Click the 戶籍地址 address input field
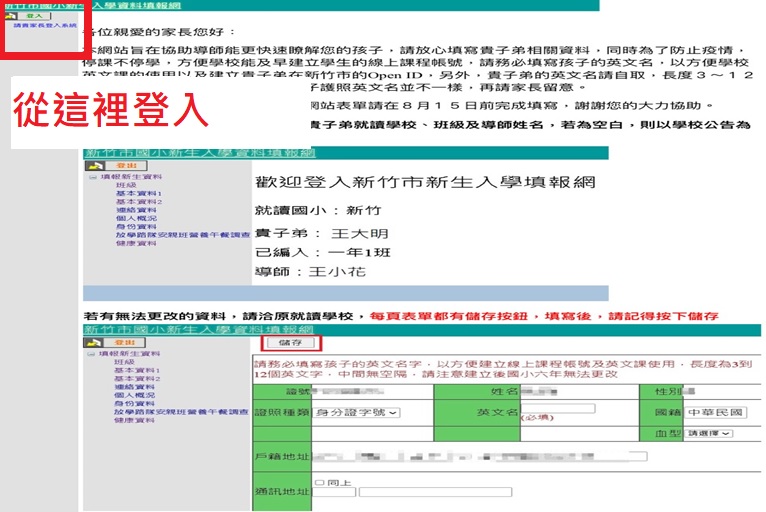Screen dimensions: 766x512 (x=480, y=457)
